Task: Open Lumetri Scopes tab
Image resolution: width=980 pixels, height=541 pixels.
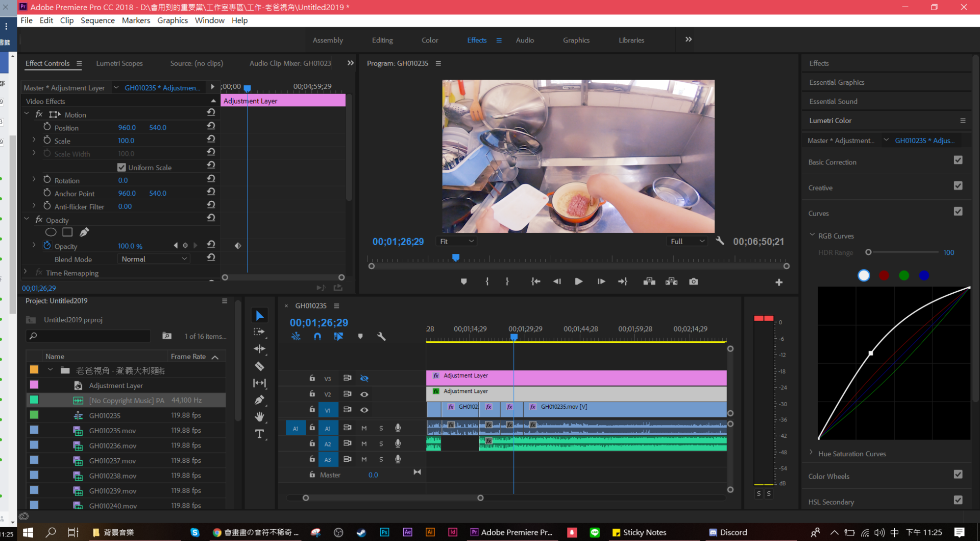Action: tap(119, 63)
